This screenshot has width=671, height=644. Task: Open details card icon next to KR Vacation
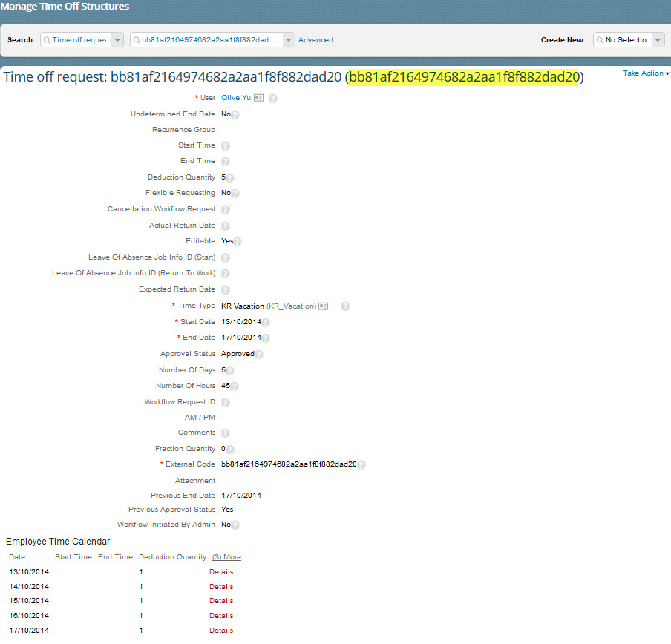(x=324, y=306)
